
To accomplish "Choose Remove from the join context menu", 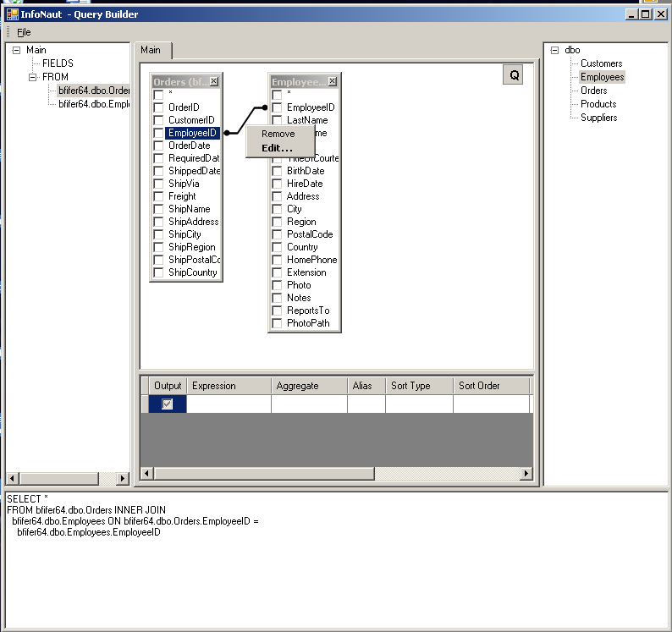I will coord(278,134).
